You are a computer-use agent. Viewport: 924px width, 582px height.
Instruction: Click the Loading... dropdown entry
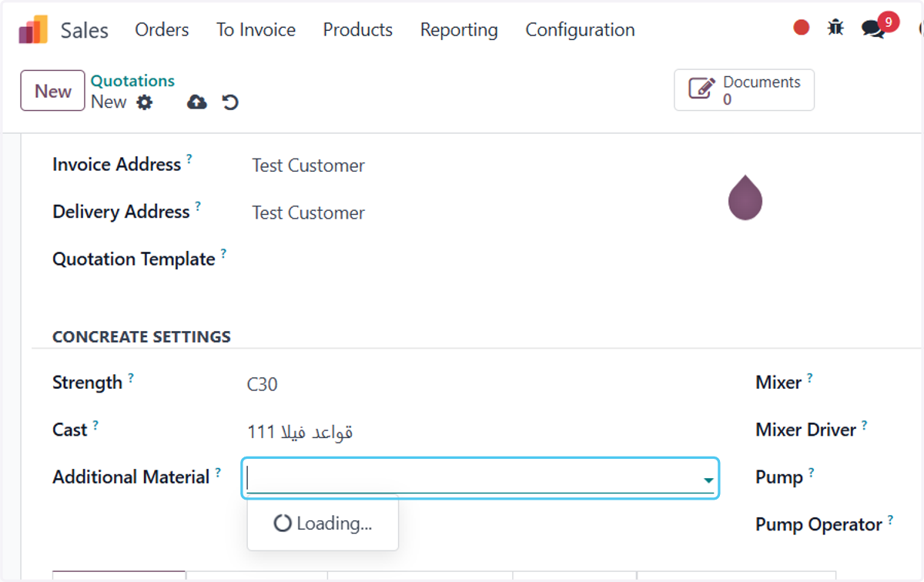[x=323, y=523]
